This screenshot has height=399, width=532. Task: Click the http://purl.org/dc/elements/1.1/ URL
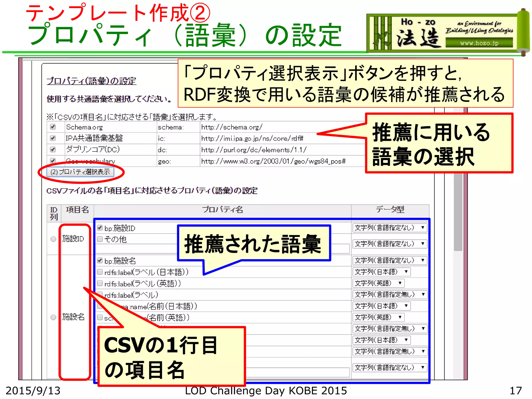254,150
